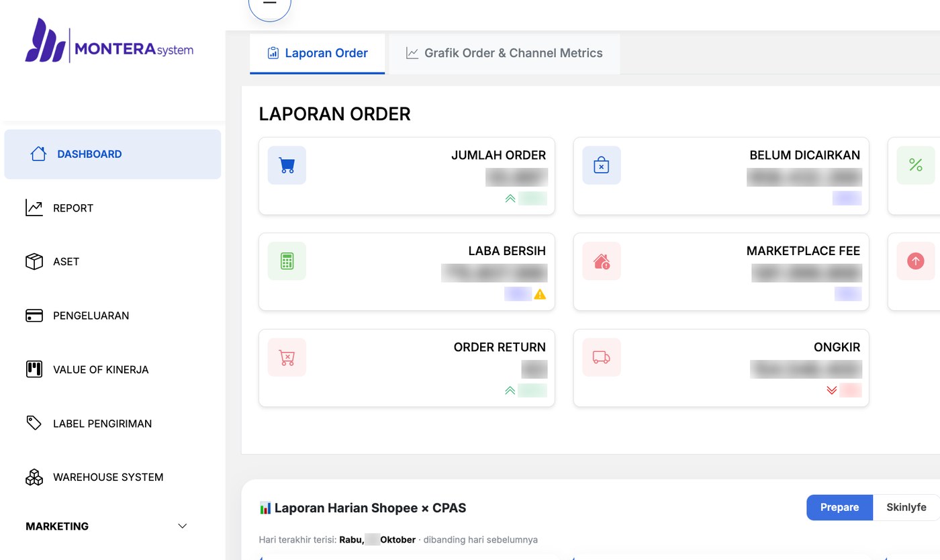
Task: Click the Ongkir truck icon
Action: pyautogui.click(x=602, y=357)
